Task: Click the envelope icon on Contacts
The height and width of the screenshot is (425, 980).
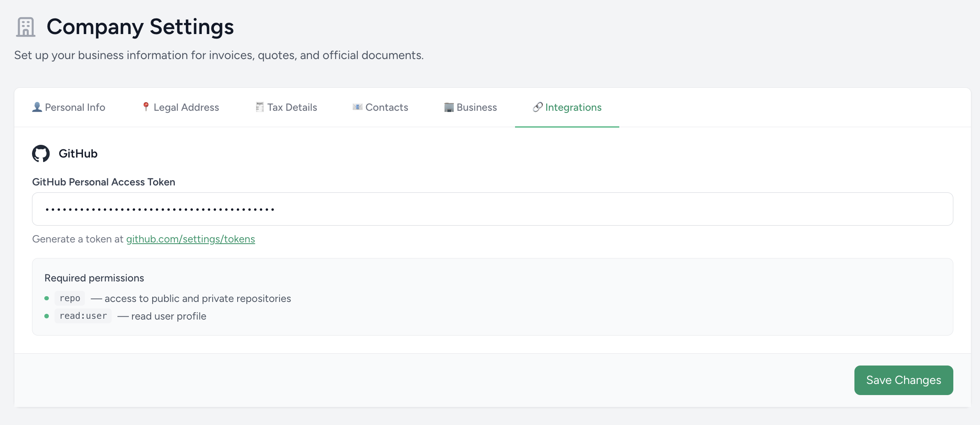Action: pos(357,107)
